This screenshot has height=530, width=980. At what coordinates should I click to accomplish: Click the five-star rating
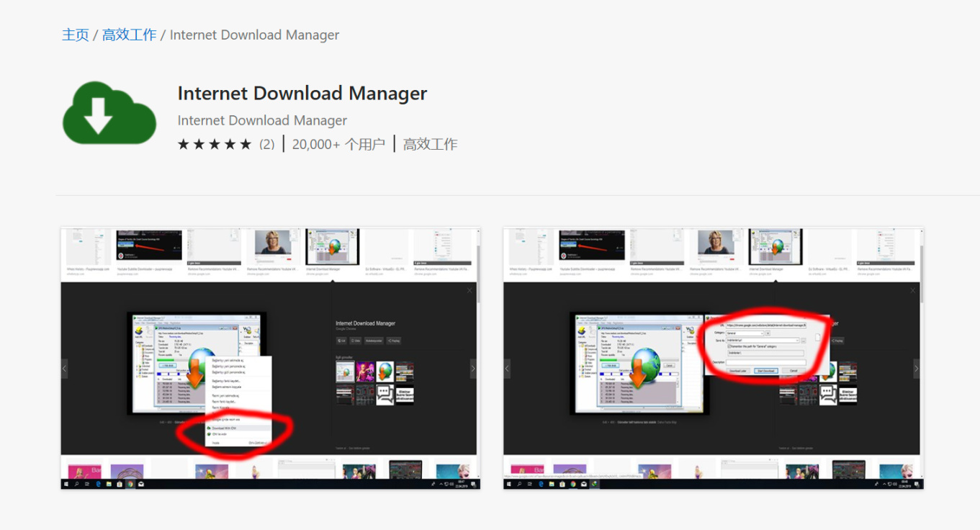pyautogui.click(x=215, y=144)
